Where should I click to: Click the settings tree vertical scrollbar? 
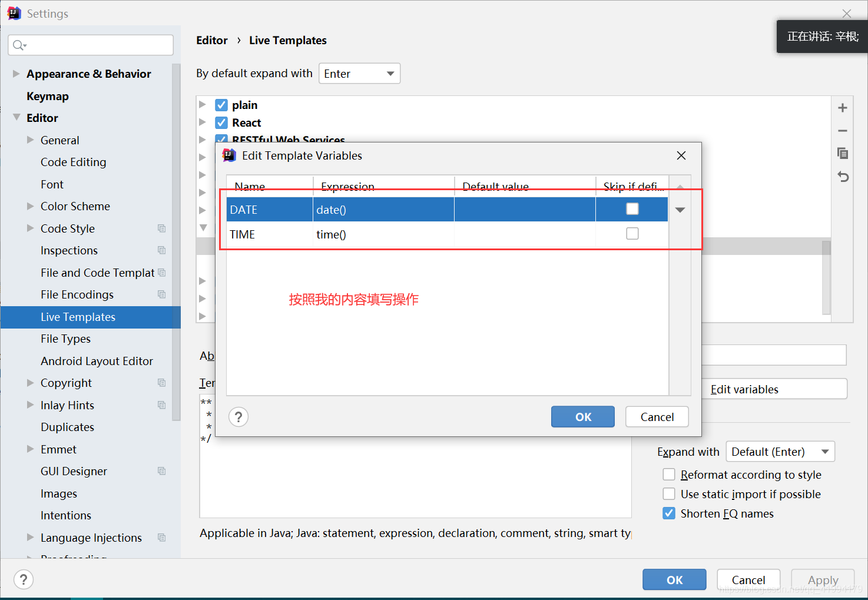coord(176,243)
